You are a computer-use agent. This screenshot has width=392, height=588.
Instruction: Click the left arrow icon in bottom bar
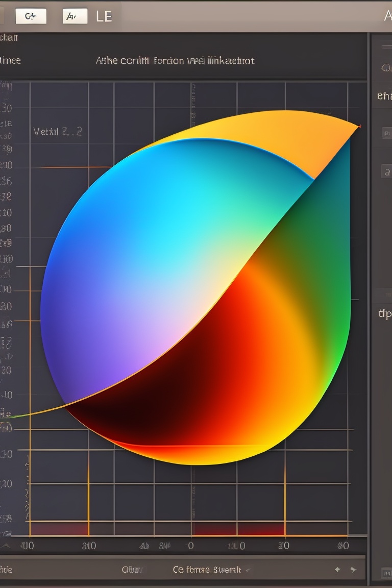point(337,569)
